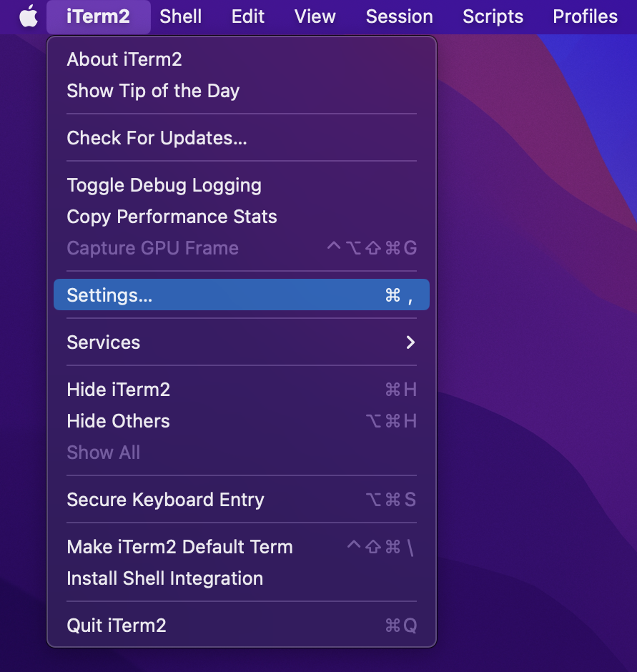The image size is (637, 672).
Task: Open the Session menu
Action: (399, 16)
